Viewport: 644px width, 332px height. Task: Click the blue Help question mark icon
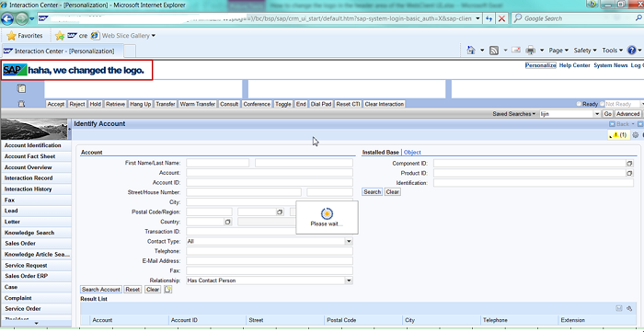click(632, 50)
